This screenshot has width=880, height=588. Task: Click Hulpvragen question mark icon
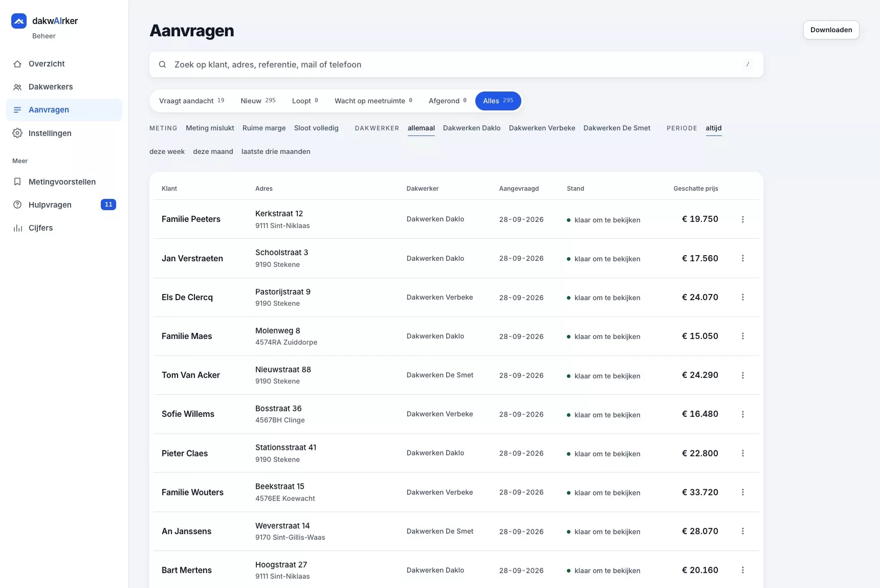click(x=17, y=205)
